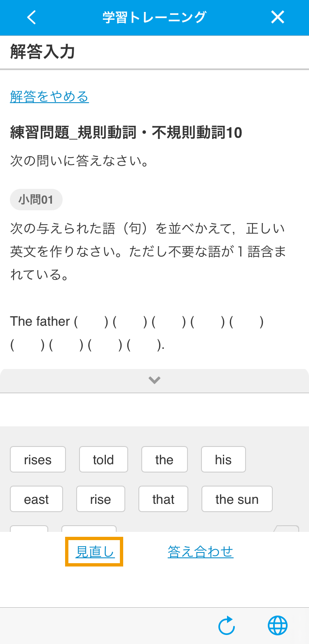The width and height of the screenshot is (309, 644).
Task: Click the backspace key at word panel edge
Action: (x=286, y=529)
